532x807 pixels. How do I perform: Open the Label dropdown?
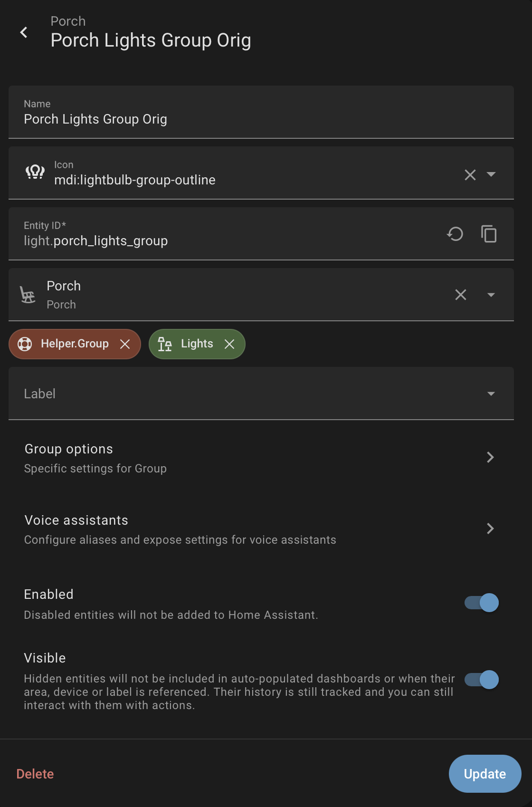[491, 394]
